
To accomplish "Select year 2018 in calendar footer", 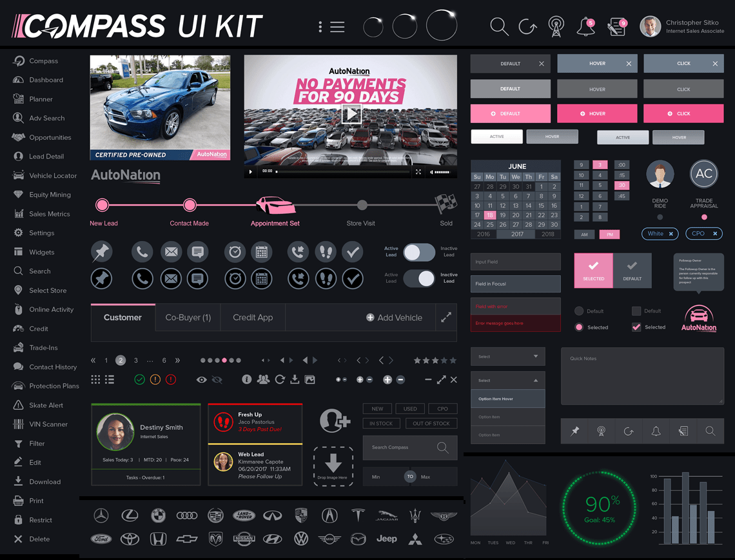I will (547, 234).
